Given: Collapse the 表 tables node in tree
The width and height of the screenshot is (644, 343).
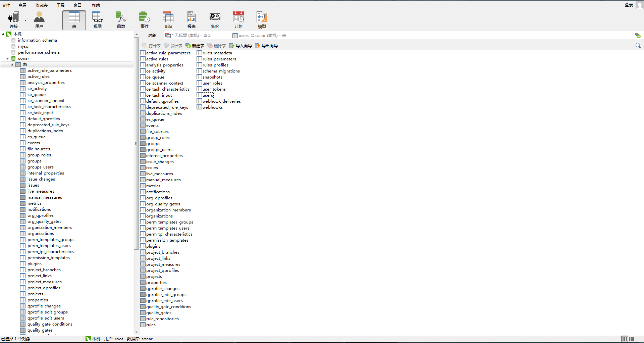Looking at the screenshot, I should pyautogui.click(x=12, y=64).
